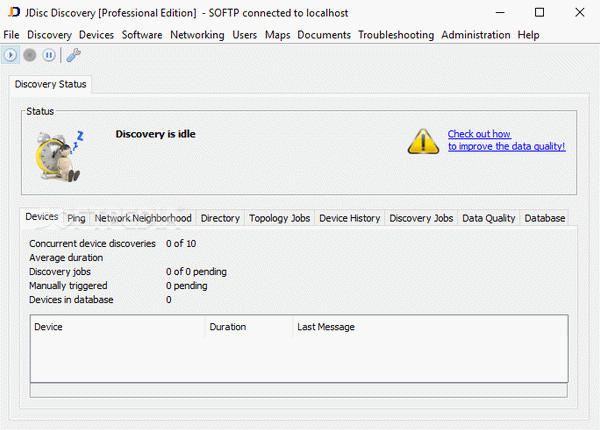
Task: Open the Devices menu in menu bar
Action: click(96, 35)
